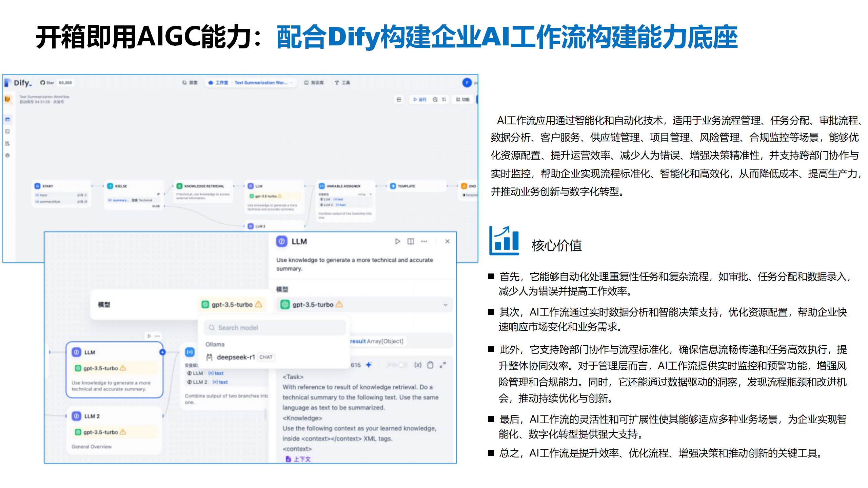The width and height of the screenshot is (868, 488).
Task: Select the deepseek-r1 model option
Action: pyautogui.click(x=236, y=357)
